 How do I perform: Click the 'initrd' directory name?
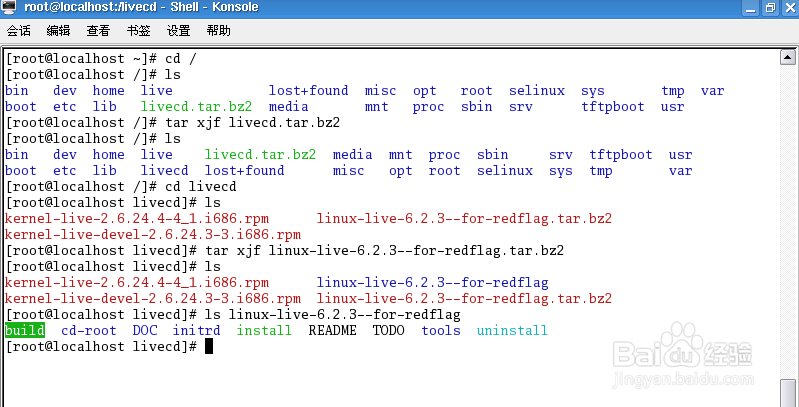(x=196, y=331)
